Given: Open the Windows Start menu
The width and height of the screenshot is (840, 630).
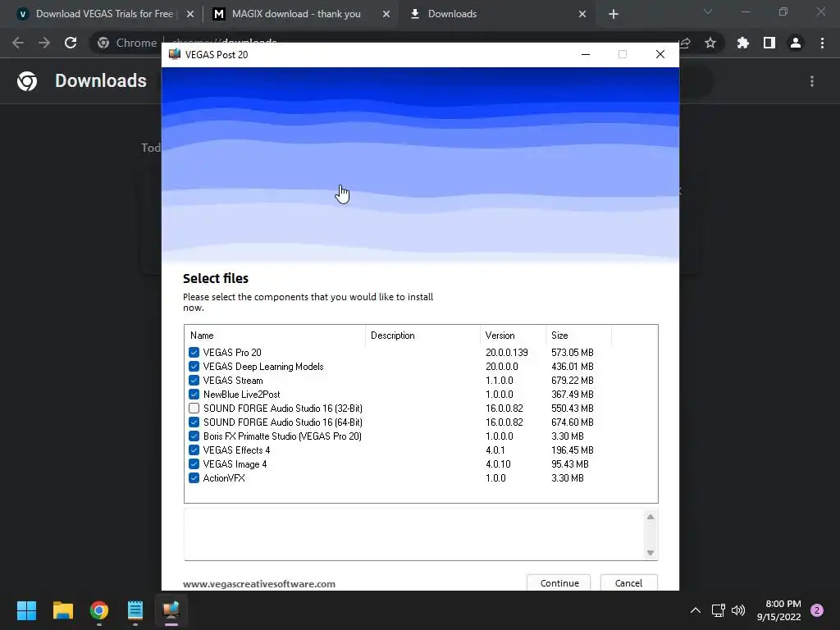Looking at the screenshot, I should click(x=26, y=610).
